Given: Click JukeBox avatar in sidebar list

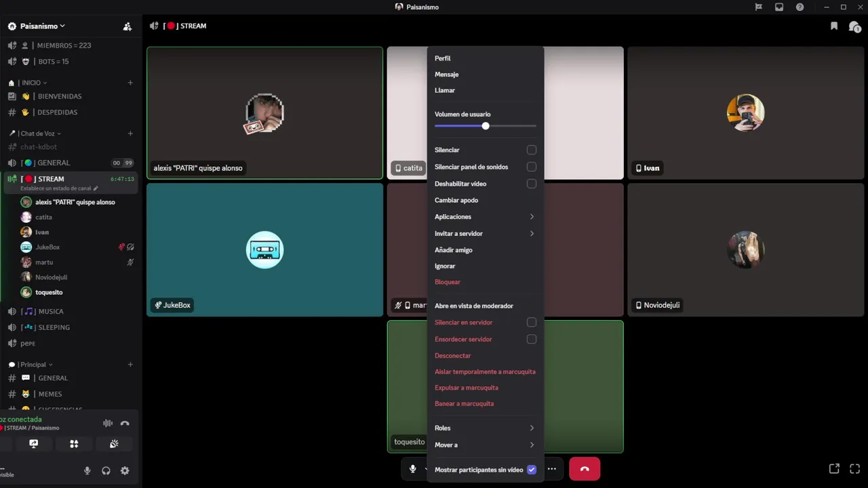Looking at the screenshot, I should 26,247.
